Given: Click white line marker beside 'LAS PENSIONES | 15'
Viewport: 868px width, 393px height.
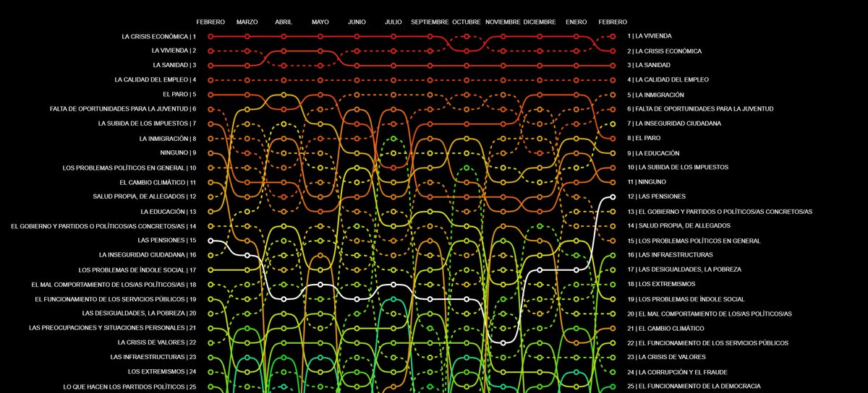Looking at the screenshot, I should pyautogui.click(x=210, y=240).
